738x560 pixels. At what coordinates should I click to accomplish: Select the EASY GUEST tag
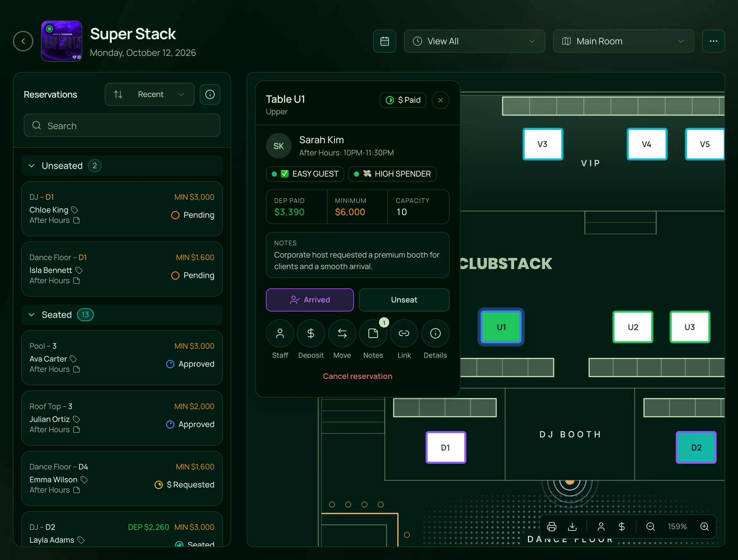(305, 174)
